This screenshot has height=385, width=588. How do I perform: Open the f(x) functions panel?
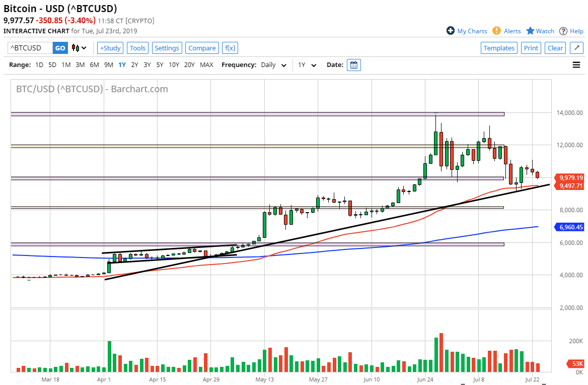(x=230, y=48)
